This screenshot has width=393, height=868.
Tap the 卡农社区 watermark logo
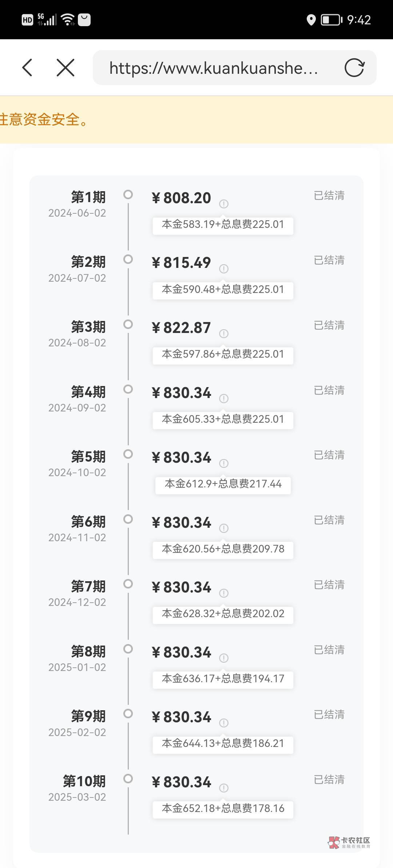[349, 842]
